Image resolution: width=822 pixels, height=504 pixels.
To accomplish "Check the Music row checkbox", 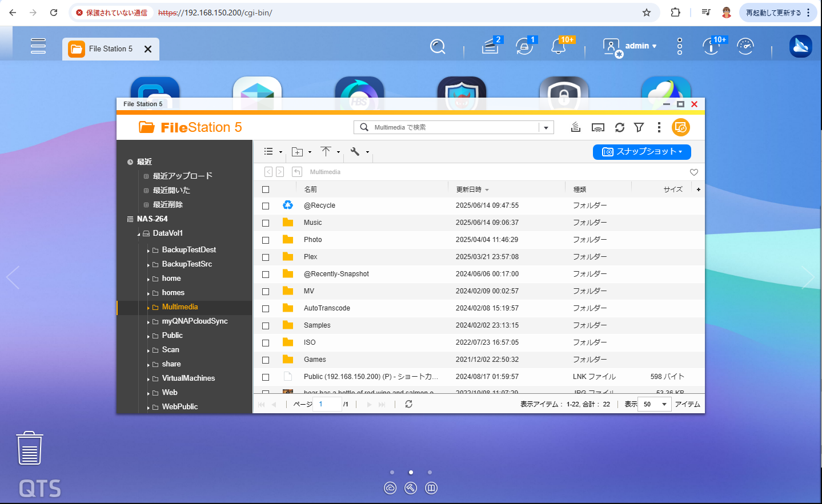I will (x=266, y=223).
